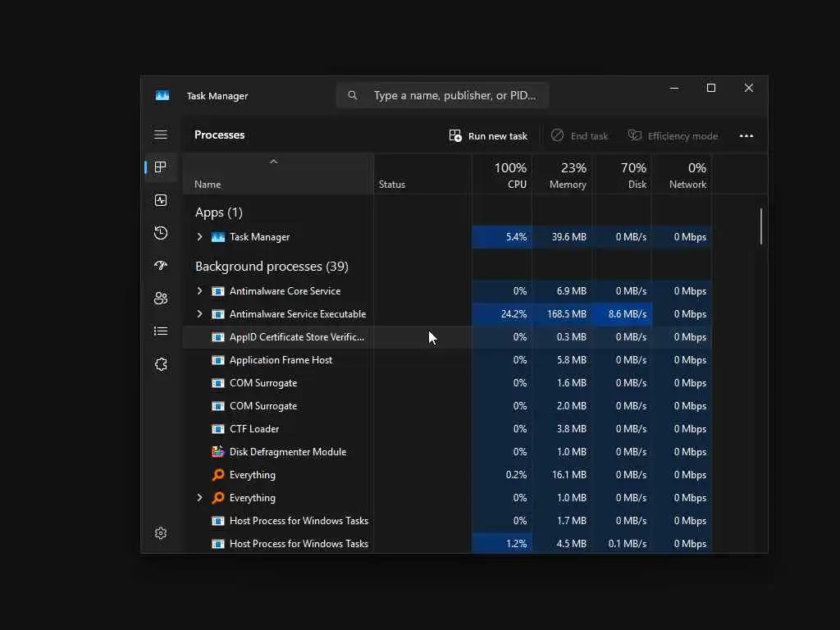Open the Performance sidebar icon
The width and height of the screenshot is (840, 630).
(x=161, y=200)
